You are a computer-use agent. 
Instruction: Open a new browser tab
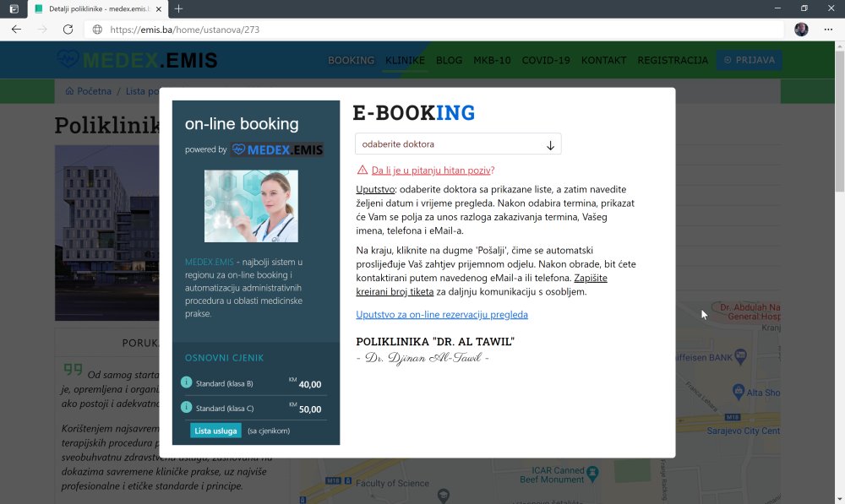click(178, 8)
